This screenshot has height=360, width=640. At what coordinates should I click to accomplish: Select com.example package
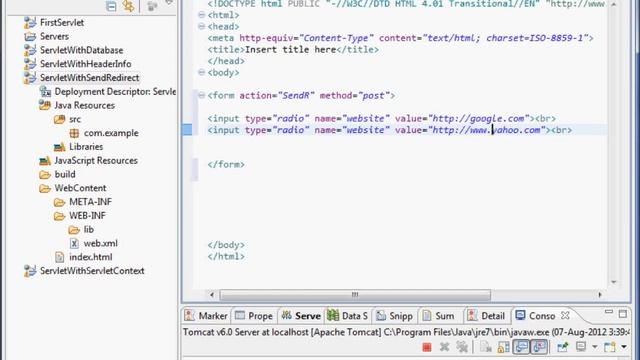coord(111,133)
